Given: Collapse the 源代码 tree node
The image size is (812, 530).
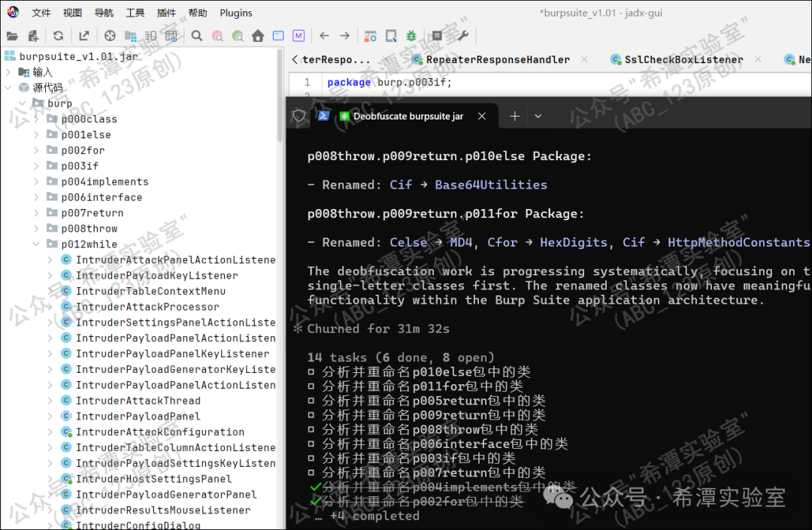Looking at the screenshot, I should click(x=8, y=87).
